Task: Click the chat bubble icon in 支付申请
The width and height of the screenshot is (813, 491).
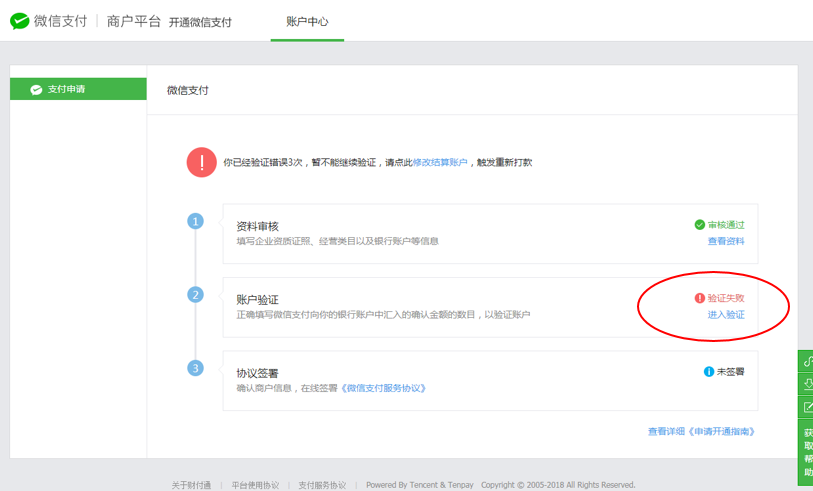Action: tap(36, 90)
